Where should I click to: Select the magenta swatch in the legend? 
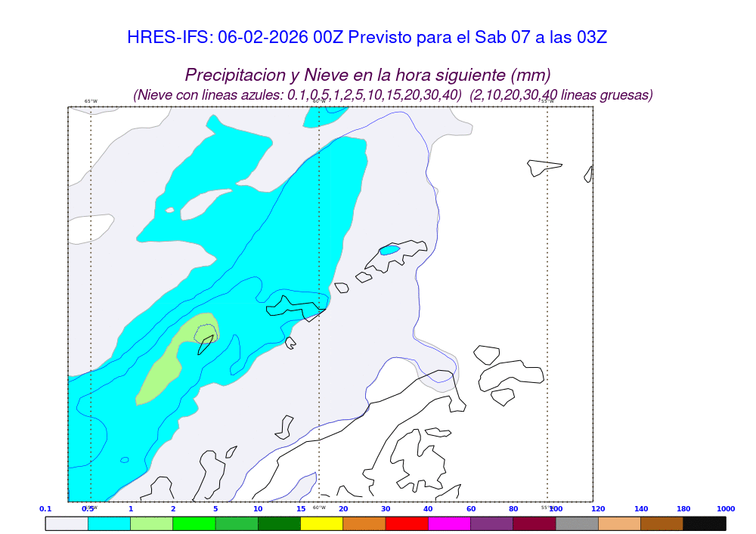(x=449, y=523)
